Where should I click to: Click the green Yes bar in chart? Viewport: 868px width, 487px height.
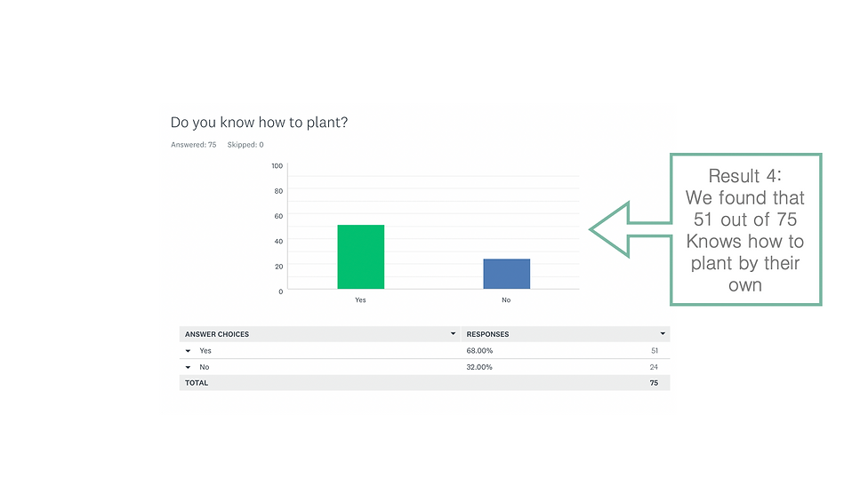(361, 257)
